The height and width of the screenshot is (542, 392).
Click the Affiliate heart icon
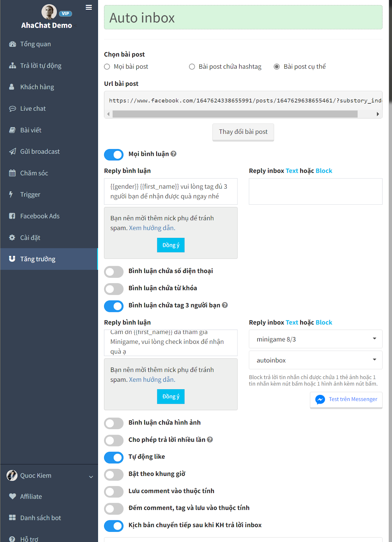click(13, 497)
